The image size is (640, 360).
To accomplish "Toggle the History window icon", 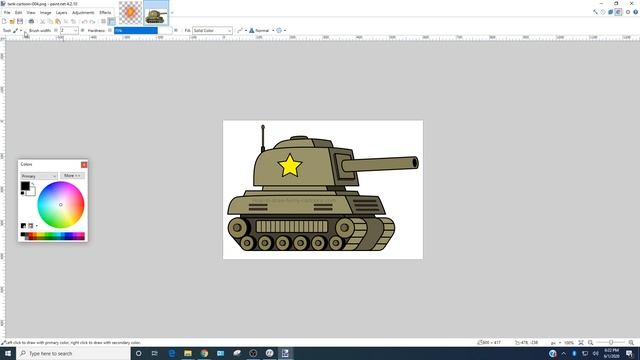I will point(603,12).
